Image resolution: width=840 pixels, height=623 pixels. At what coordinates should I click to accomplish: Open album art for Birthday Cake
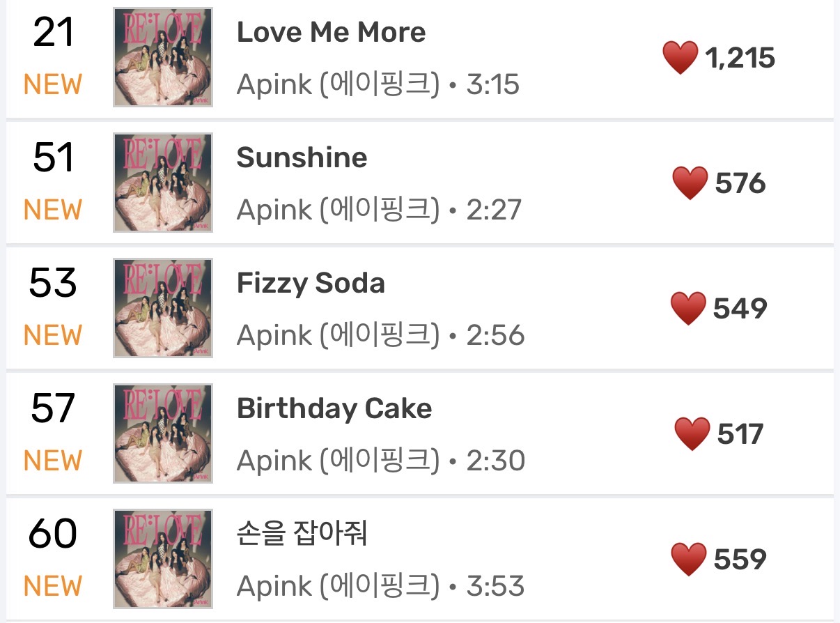163,433
